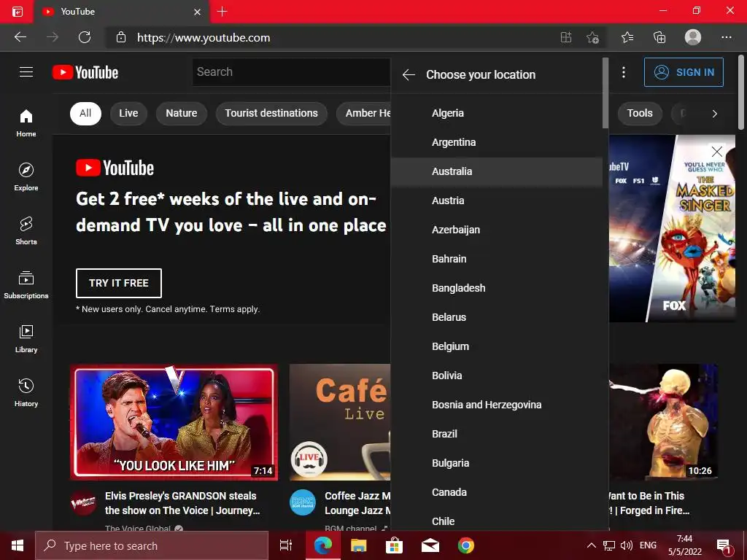
Task: Open Explore in the sidebar
Action: click(x=26, y=176)
